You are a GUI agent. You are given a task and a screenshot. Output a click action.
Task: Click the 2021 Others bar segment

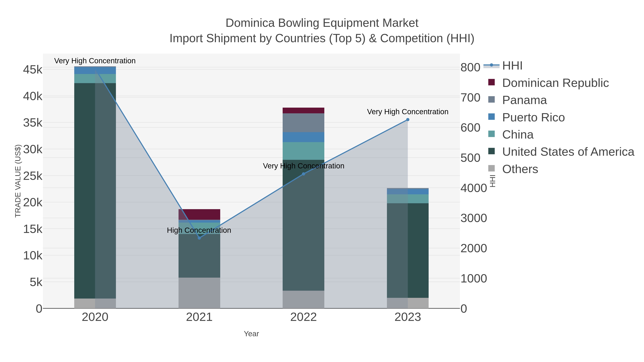pos(199,293)
